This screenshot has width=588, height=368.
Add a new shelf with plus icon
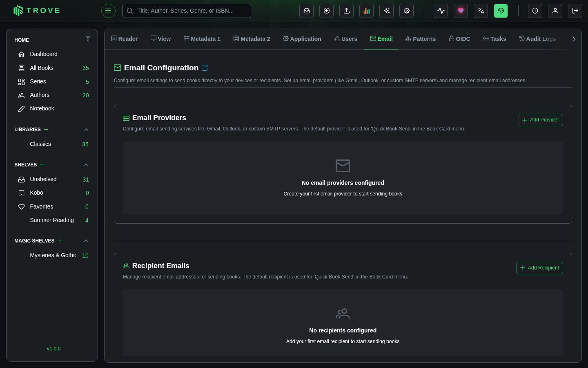tap(42, 165)
